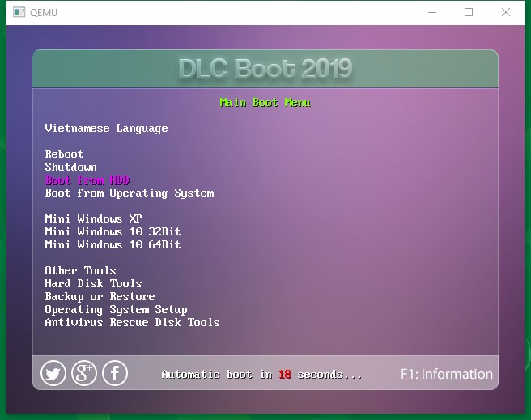Minimize the QEMU window

[432, 12]
